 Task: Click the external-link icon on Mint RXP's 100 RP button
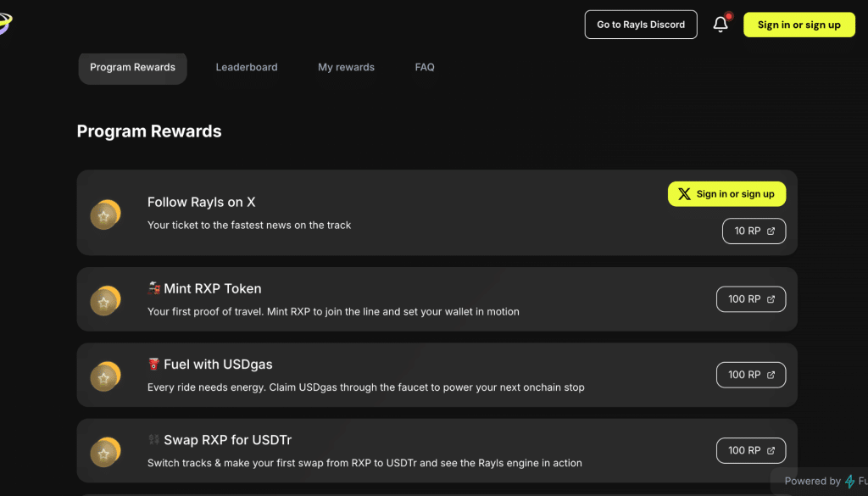pyautogui.click(x=770, y=298)
